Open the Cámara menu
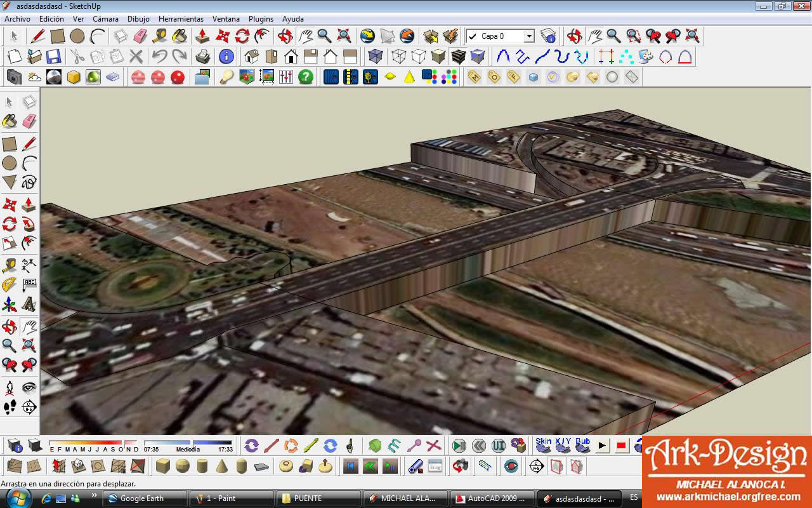 [x=105, y=19]
